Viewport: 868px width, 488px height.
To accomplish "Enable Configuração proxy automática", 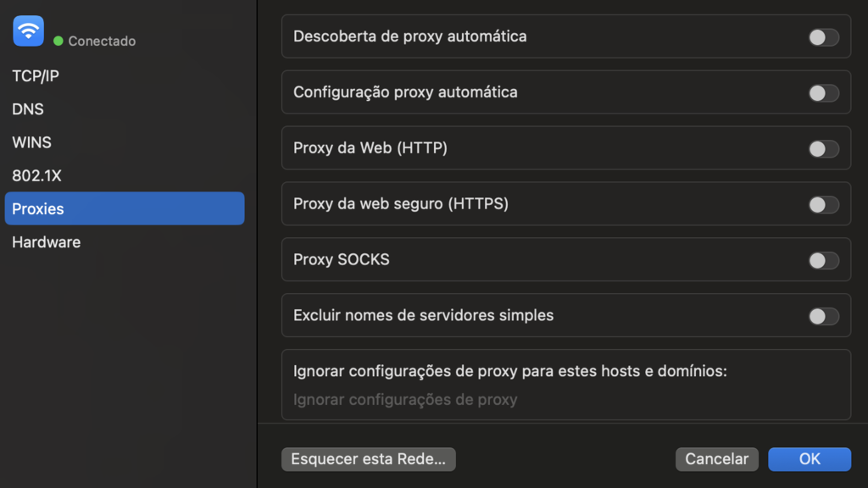I will 821,91.
